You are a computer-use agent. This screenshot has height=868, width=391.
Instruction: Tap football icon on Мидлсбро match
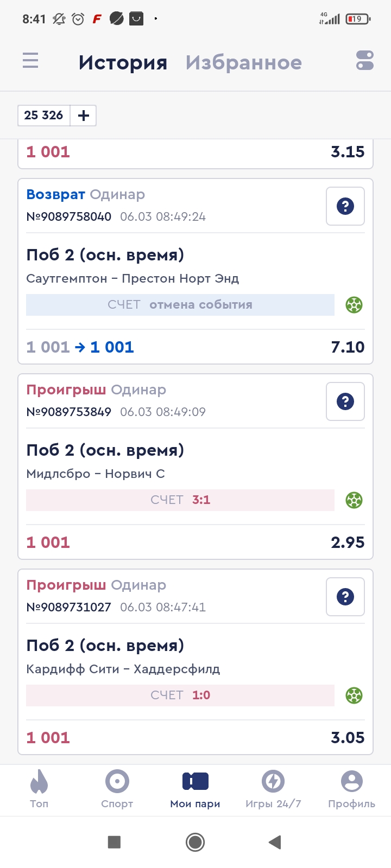click(x=354, y=500)
